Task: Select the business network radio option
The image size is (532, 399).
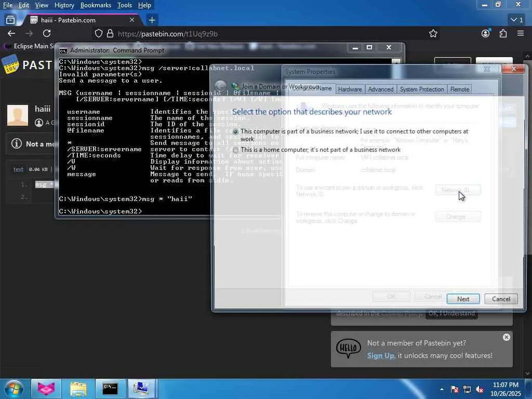Action: (x=235, y=131)
